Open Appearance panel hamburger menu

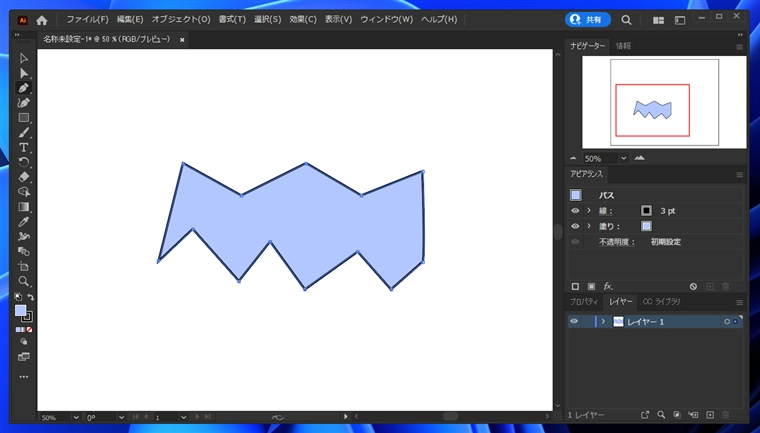[739, 175]
